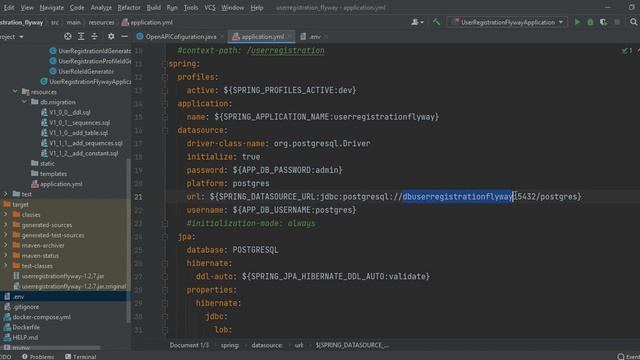Expand the test folder
This screenshot has height=360, width=640.
click(6, 194)
